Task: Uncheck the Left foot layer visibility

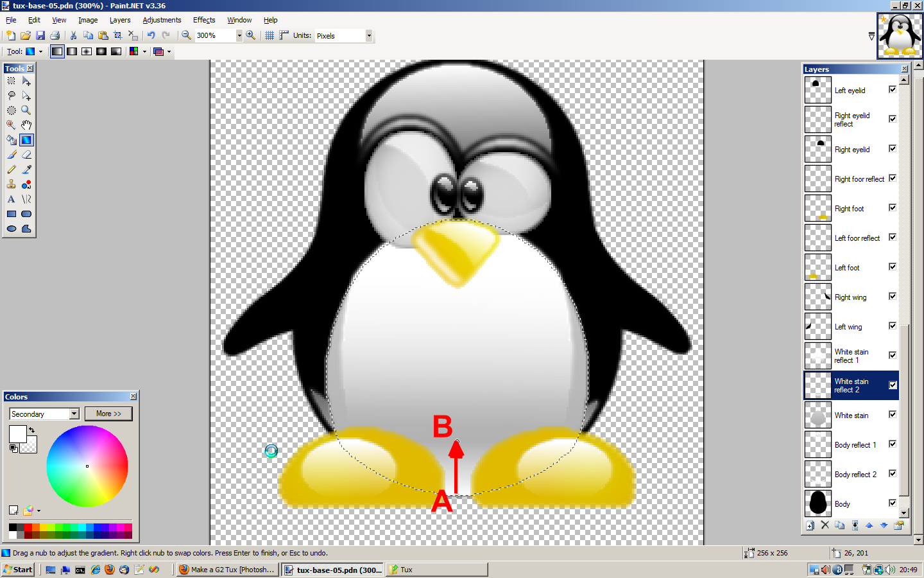Action: tap(893, 267)
